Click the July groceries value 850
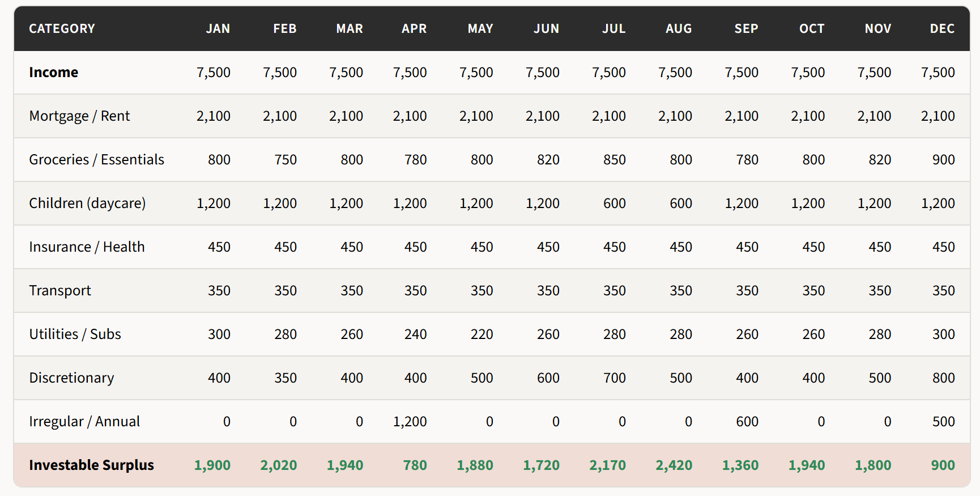The height and width of the screenshot is (496, 980). [615, 159]
